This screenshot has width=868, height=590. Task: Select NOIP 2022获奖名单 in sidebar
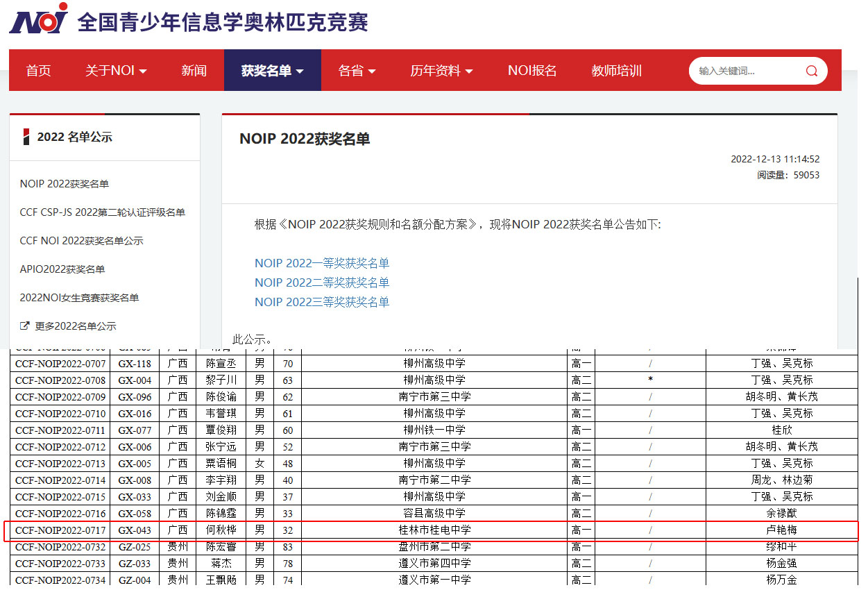click(x=65, y=184)
